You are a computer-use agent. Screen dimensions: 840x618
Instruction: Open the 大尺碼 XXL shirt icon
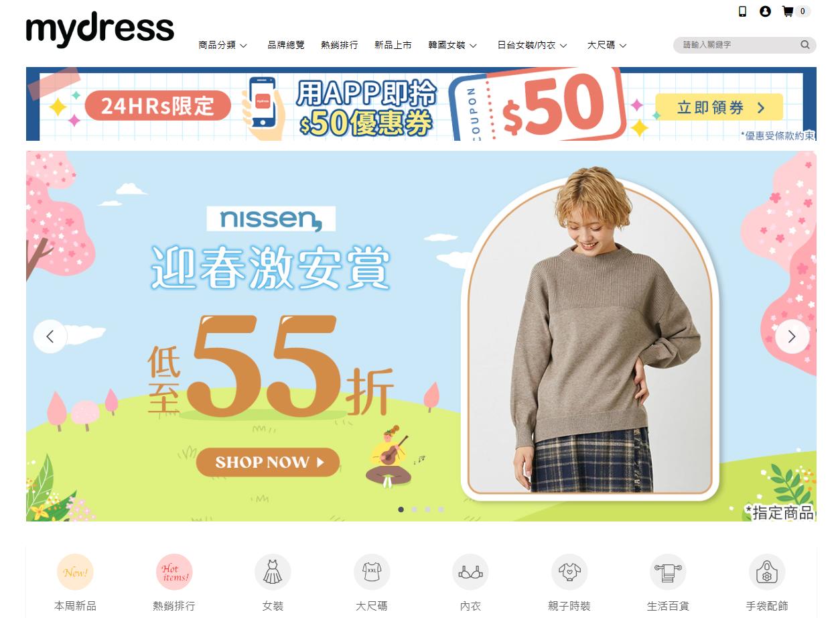pos(372,572)
